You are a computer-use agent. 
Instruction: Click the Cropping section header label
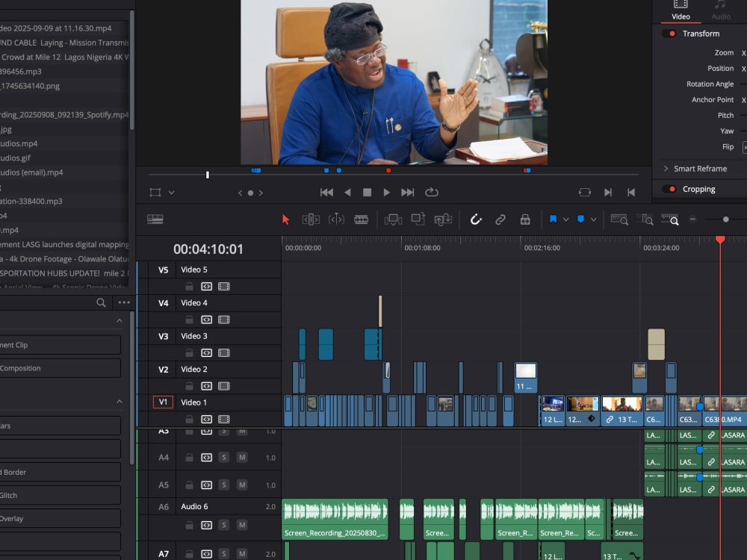tap(699, 189)
